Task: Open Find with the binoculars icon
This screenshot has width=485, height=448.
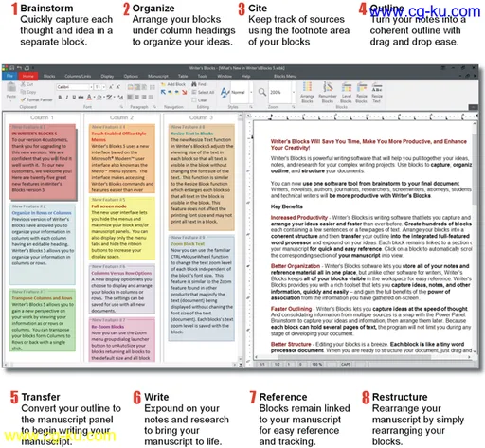Action: coord(194,84)
